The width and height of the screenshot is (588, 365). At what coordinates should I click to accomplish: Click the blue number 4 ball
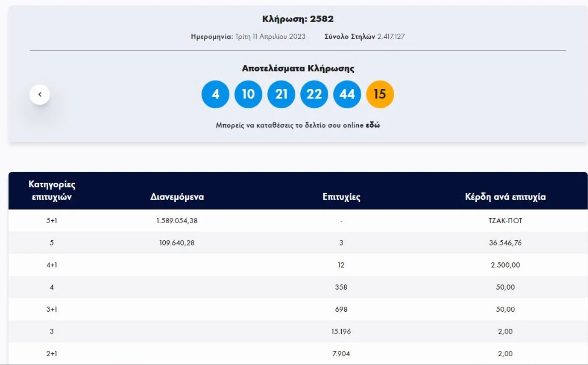tap(215, 94)
